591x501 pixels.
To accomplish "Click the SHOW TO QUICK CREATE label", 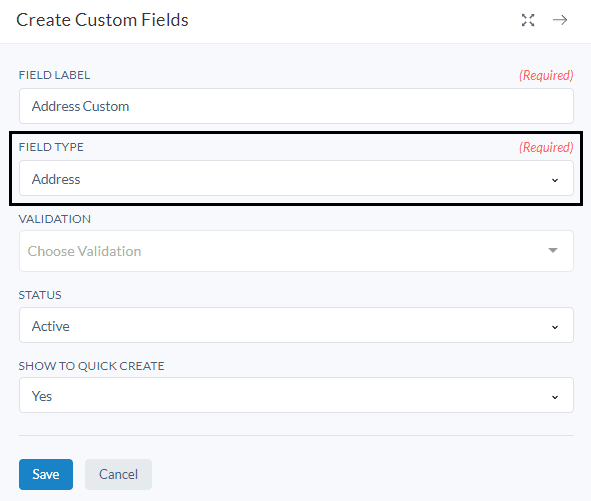I will coord(92,366).
